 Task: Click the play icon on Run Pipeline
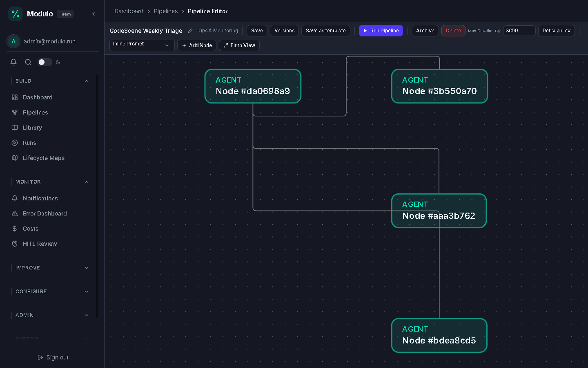click(x=365, y=31)
